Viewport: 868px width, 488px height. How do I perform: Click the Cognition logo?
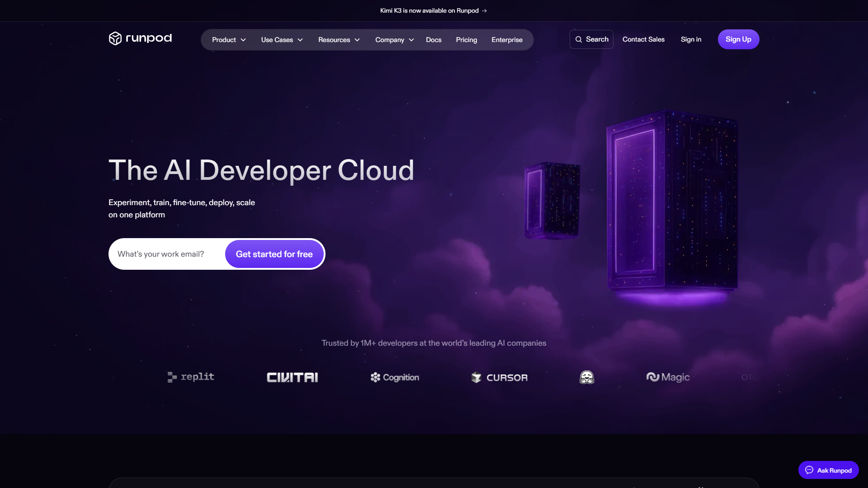pos(395,377)
